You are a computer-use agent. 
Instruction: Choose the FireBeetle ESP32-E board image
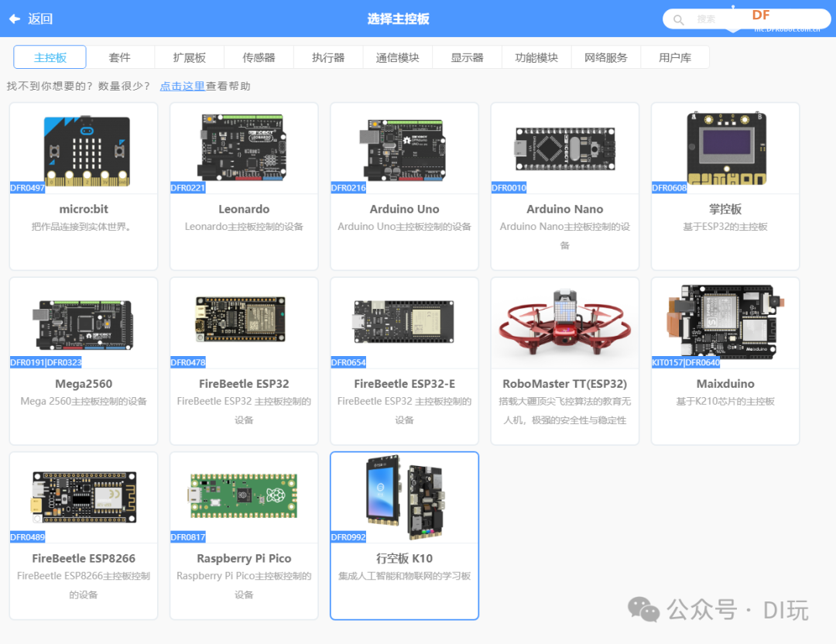tap(403, 321)
